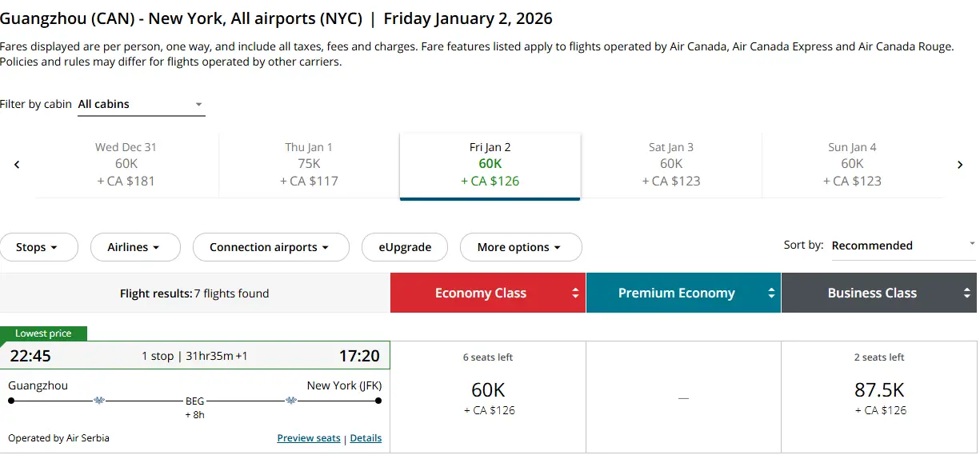Screen dimensions: 980x455
Task: Expand the Stops filter
Action: [x=38, y=247]
